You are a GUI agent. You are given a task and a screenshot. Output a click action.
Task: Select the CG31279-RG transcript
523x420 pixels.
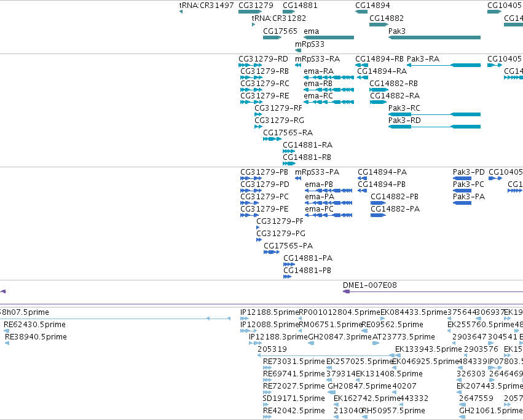258,127
